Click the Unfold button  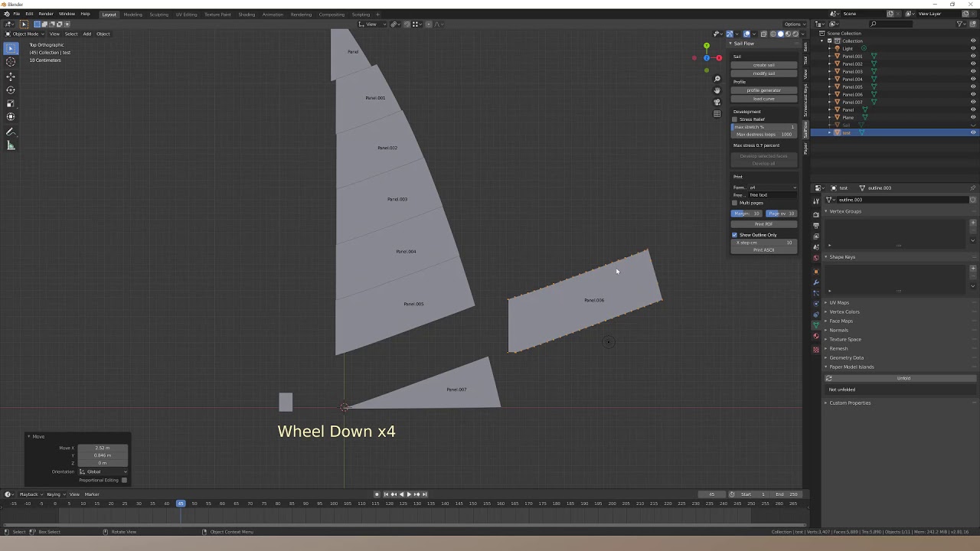tap(903, 378)
